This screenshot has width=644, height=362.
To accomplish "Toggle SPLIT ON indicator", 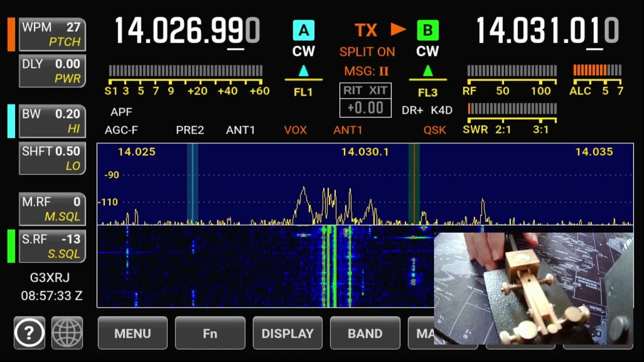I will (367, 52).
